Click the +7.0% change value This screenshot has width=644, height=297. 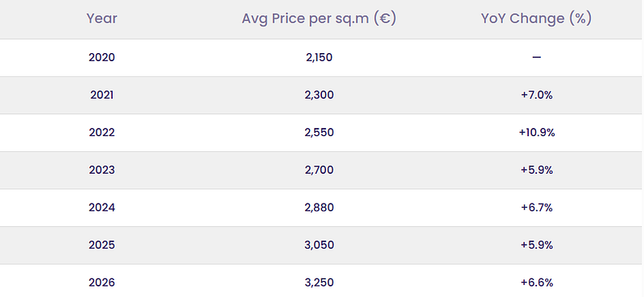point(536,95)
